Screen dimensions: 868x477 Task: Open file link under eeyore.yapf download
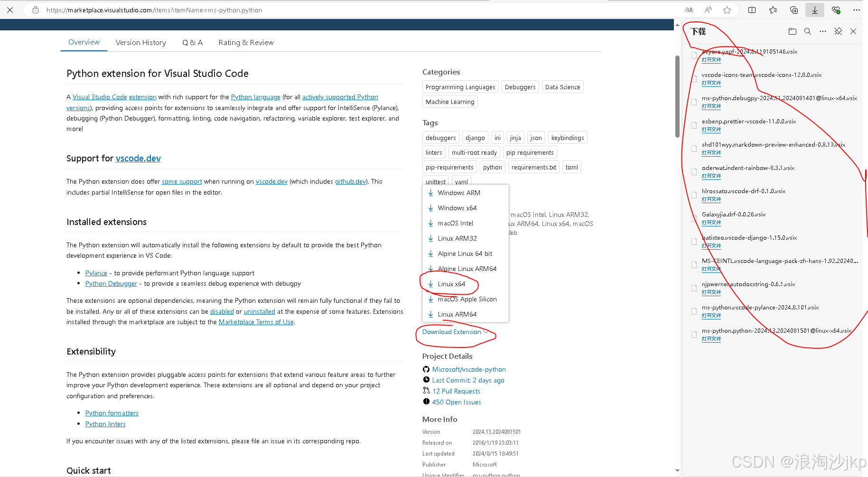711,60
